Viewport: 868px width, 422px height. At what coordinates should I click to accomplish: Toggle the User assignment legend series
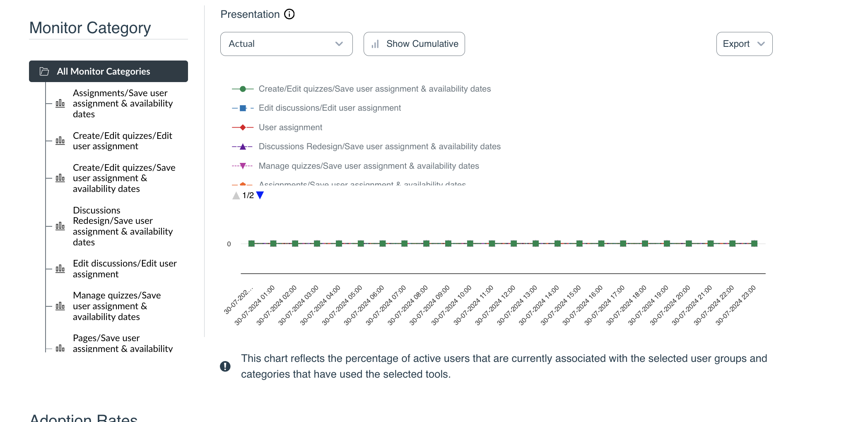tap(290, 128)
